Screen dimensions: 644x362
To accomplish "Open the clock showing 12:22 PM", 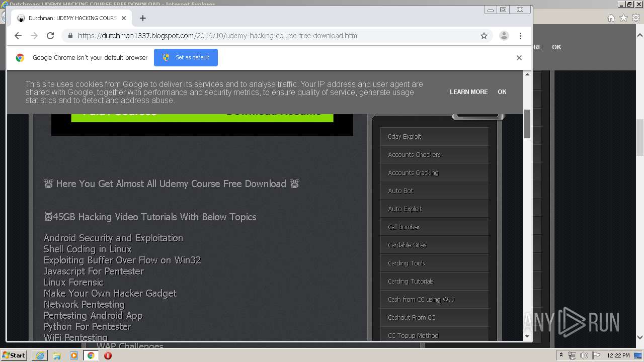I will (618, 355).
